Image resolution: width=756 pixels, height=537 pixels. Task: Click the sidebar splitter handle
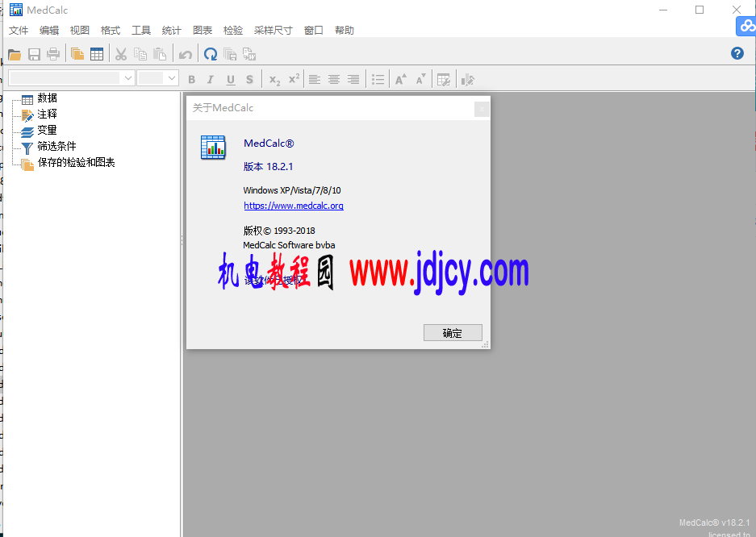[182, 240]
